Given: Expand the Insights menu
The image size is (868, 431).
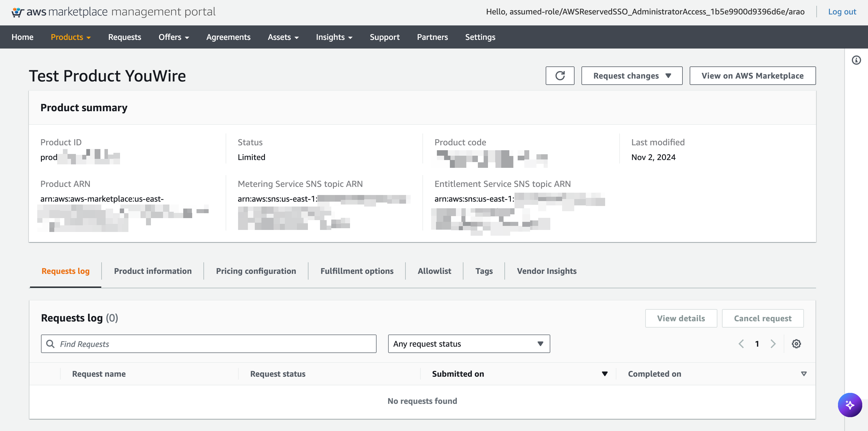Looking at the screenshot, I should [334, 37].
